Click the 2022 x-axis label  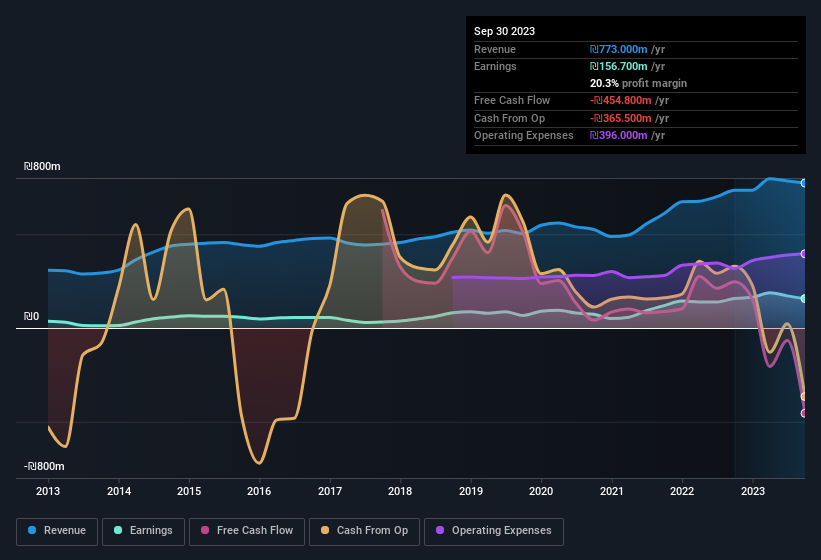[682, 491]
